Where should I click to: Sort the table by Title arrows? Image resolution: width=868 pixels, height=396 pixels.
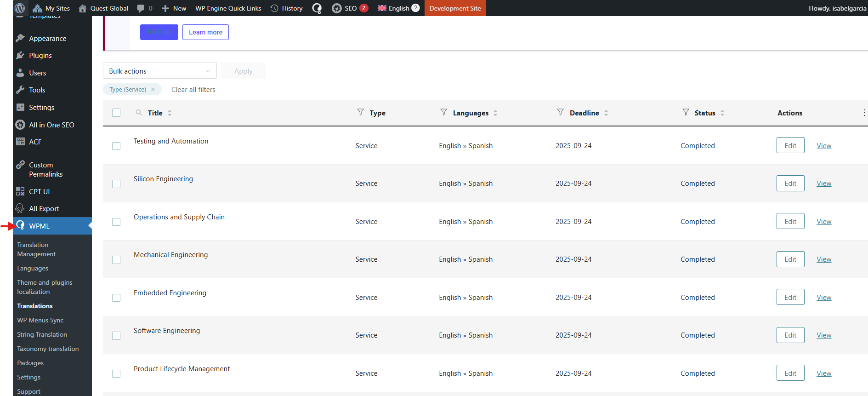[x=170, y=113]
